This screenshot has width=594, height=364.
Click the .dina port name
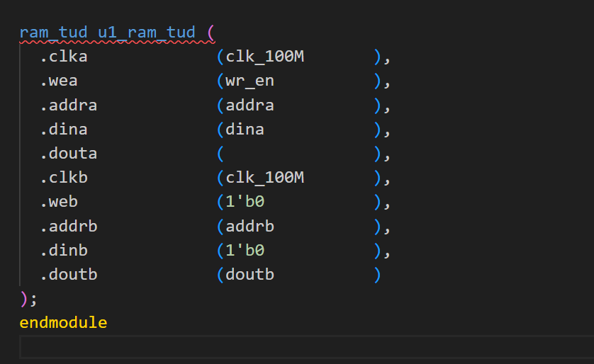point(64,130)
